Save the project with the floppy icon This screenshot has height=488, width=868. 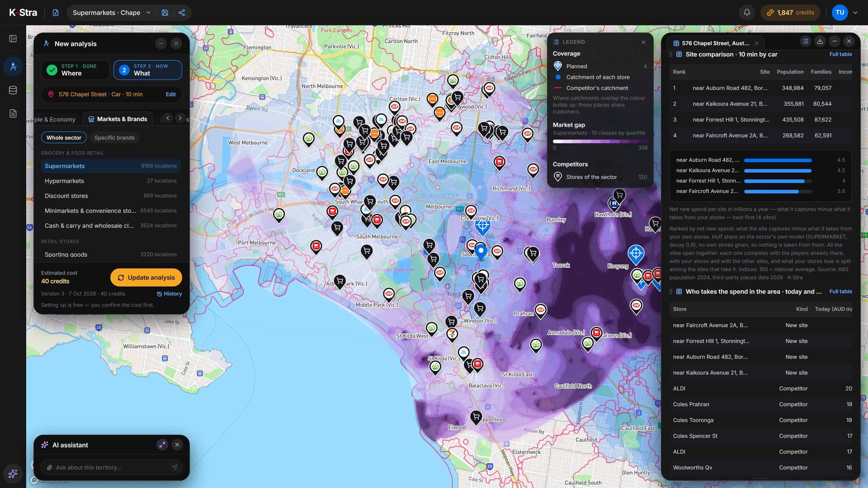pyautogui.click(x=165, y=13)
